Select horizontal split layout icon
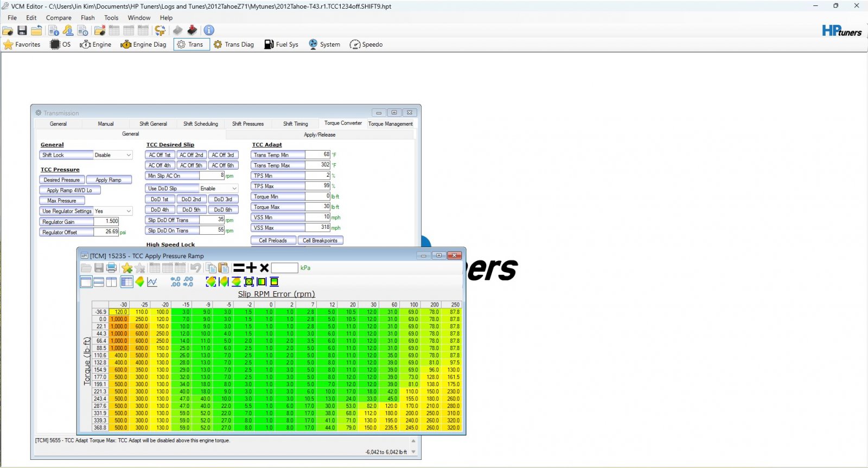Viewport: 868px width, 468px height. pos(99,281)
